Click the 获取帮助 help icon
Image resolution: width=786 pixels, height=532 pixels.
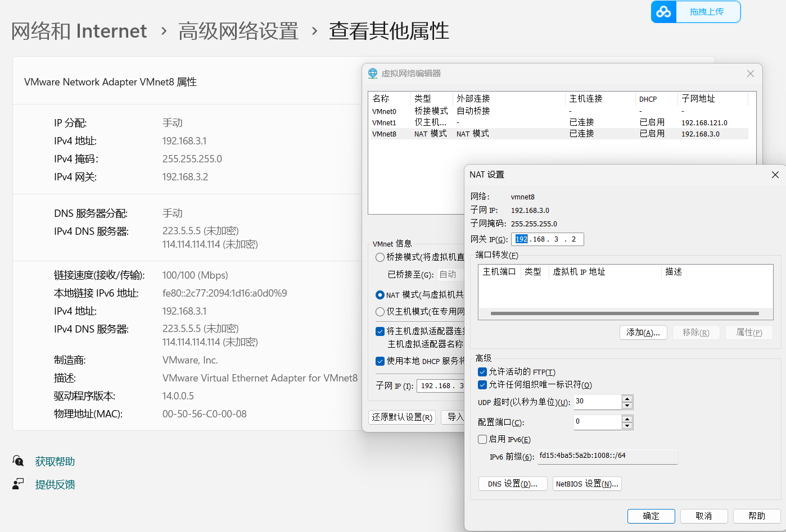(x=18, y=461)
